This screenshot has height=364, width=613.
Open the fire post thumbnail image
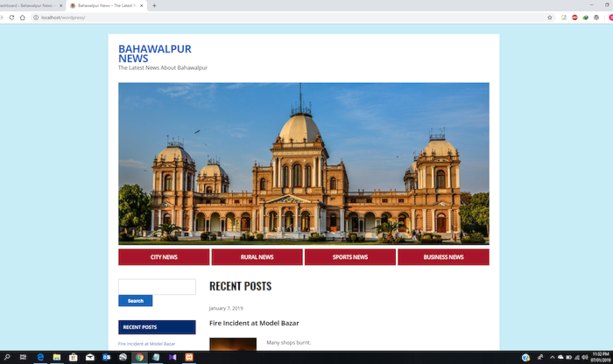pyautogui.click(x=233, y=344)
